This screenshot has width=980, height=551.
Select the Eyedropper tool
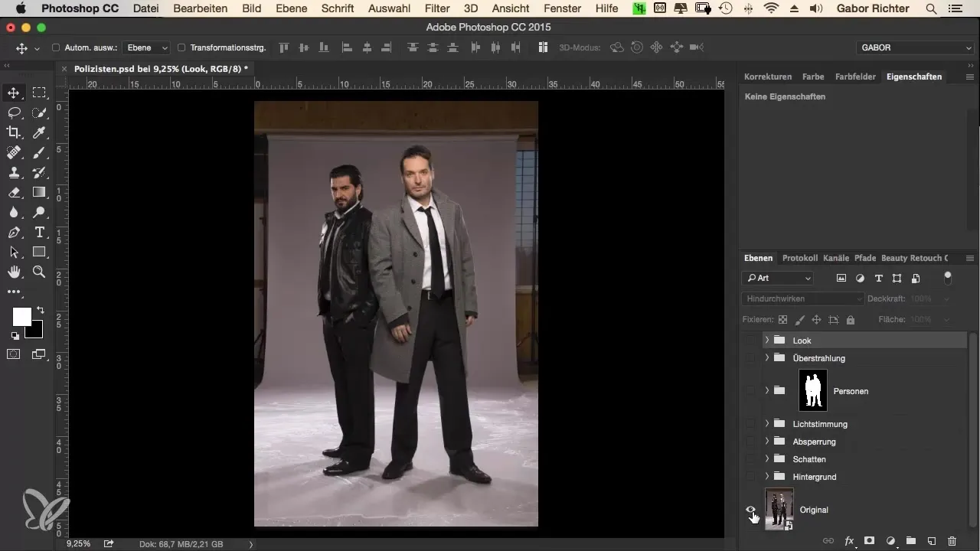(x=39, y=133)
